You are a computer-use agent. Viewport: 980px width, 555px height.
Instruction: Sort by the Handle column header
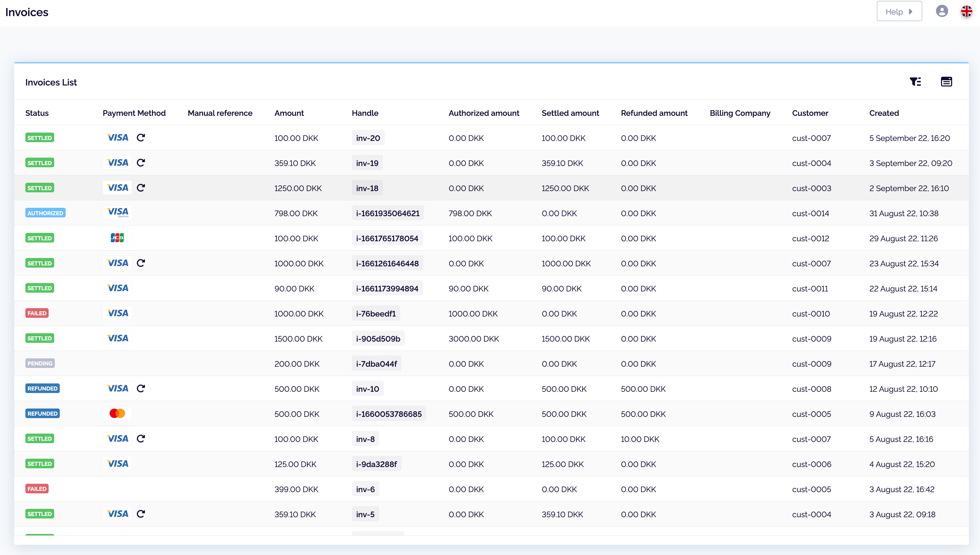[x=365, y=113]
